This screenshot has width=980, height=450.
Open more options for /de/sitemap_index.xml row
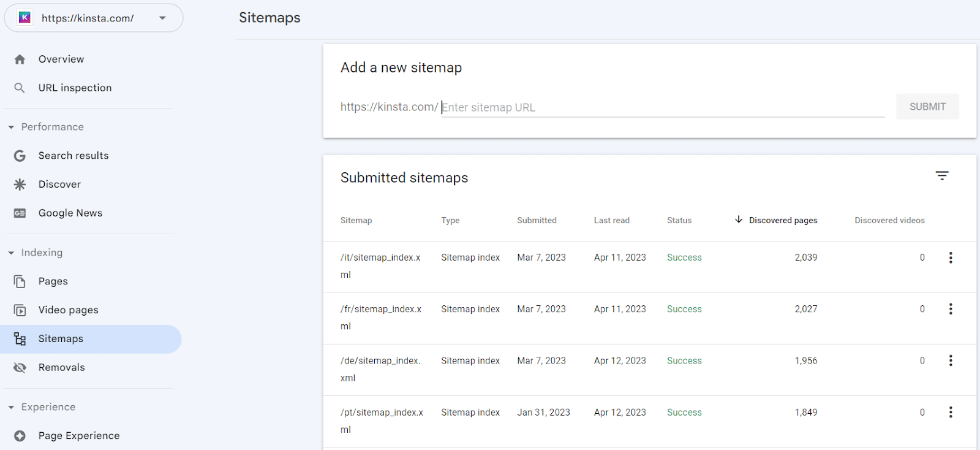pyautogui.click(x=951, y=360)
